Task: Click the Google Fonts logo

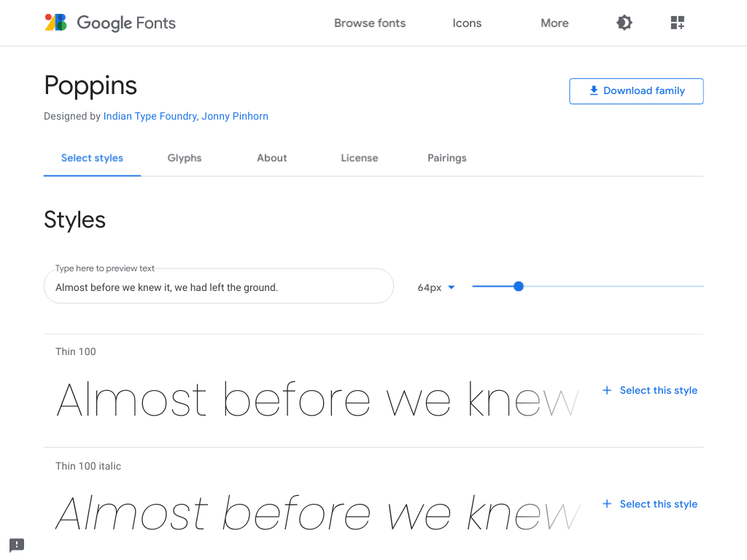Action: (110, 23)
